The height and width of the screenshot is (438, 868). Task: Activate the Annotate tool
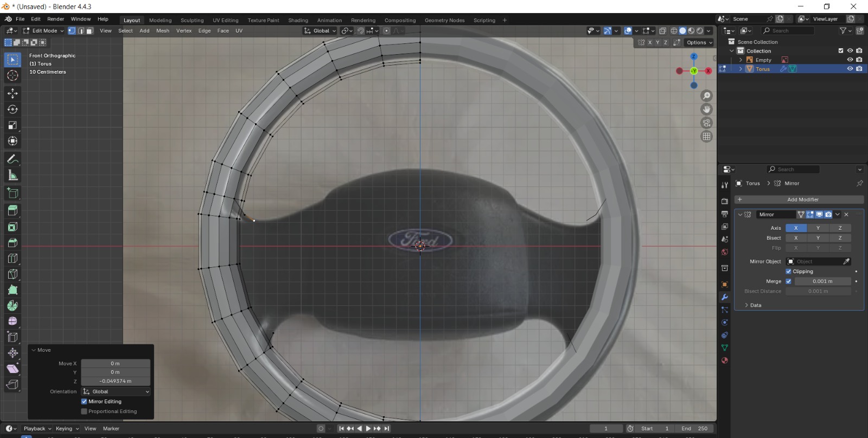pyautogui.click(x=12, y=159)
